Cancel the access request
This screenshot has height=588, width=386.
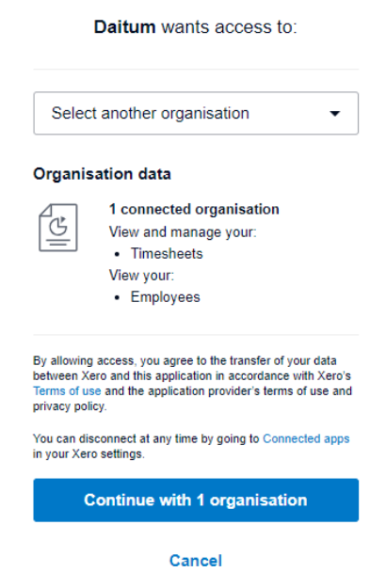(x=196, y=561)
